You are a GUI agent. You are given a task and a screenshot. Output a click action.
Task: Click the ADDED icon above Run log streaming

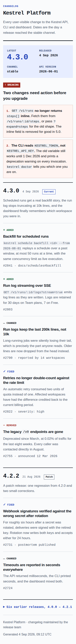(x=4, y=279)
